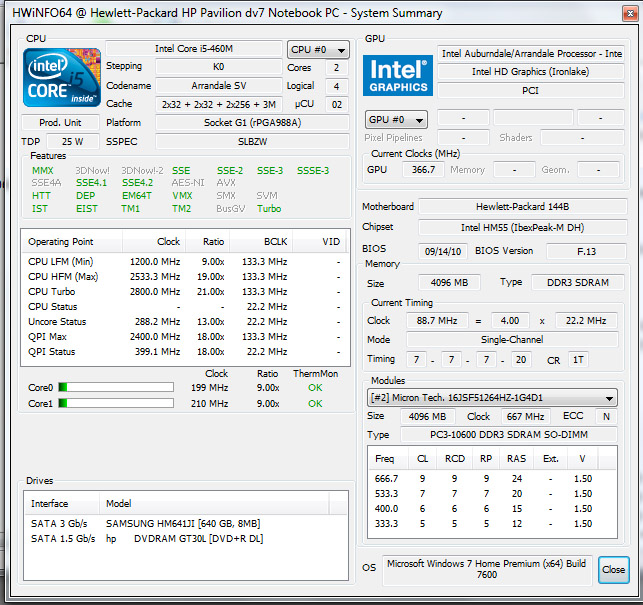Select the 400.0 frequency timing row
This screenshot has height=605, width=643.
(492, 509)
